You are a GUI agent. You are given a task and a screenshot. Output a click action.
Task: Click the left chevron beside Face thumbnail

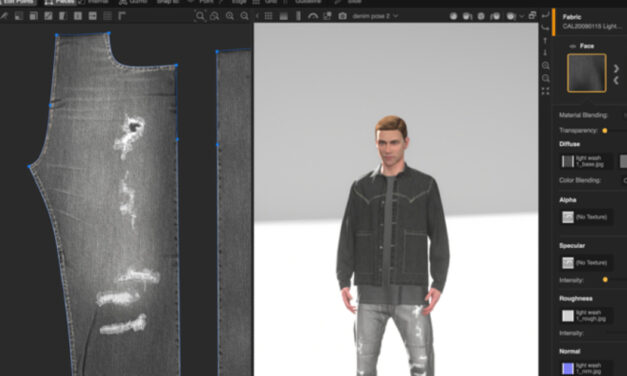[616, 80]
